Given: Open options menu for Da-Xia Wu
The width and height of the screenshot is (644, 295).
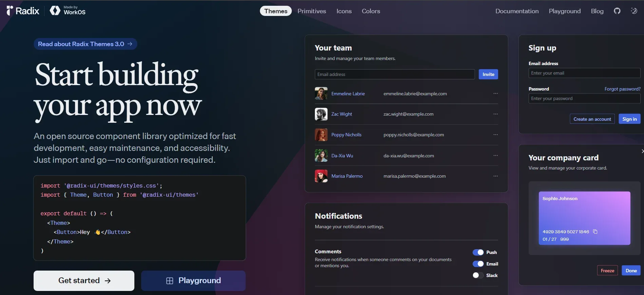Looking at the screenshot, I should click(495, 155).
